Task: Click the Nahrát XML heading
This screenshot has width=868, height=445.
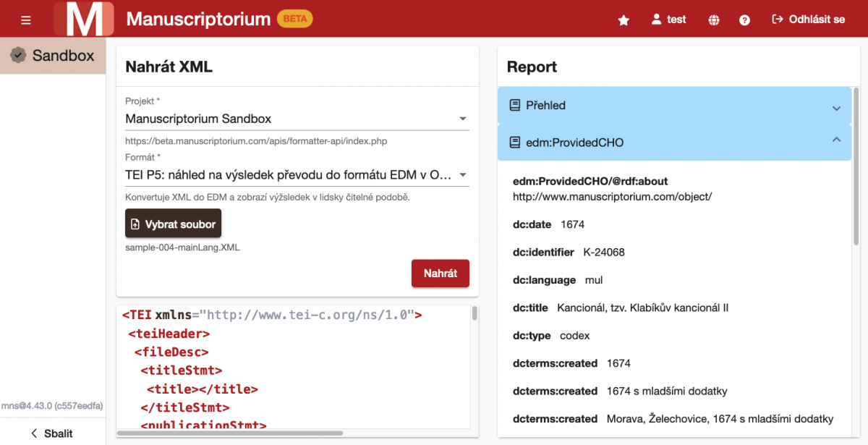Action: [169, 67]
